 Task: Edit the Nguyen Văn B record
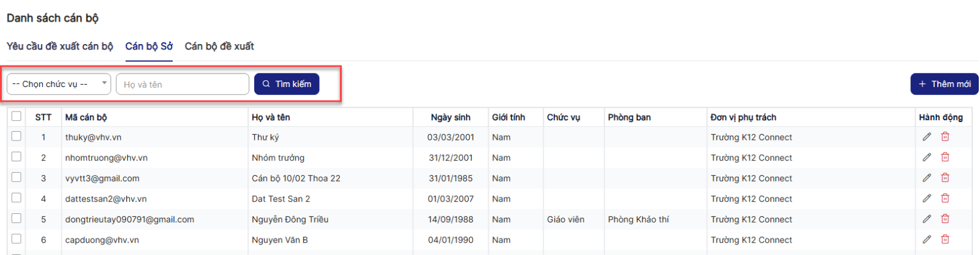point(927,240)
